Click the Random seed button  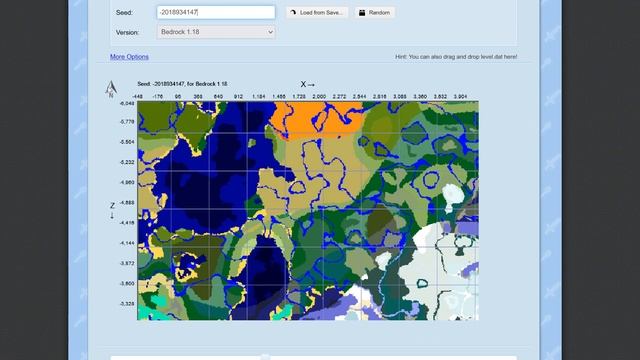click(374, 13)
